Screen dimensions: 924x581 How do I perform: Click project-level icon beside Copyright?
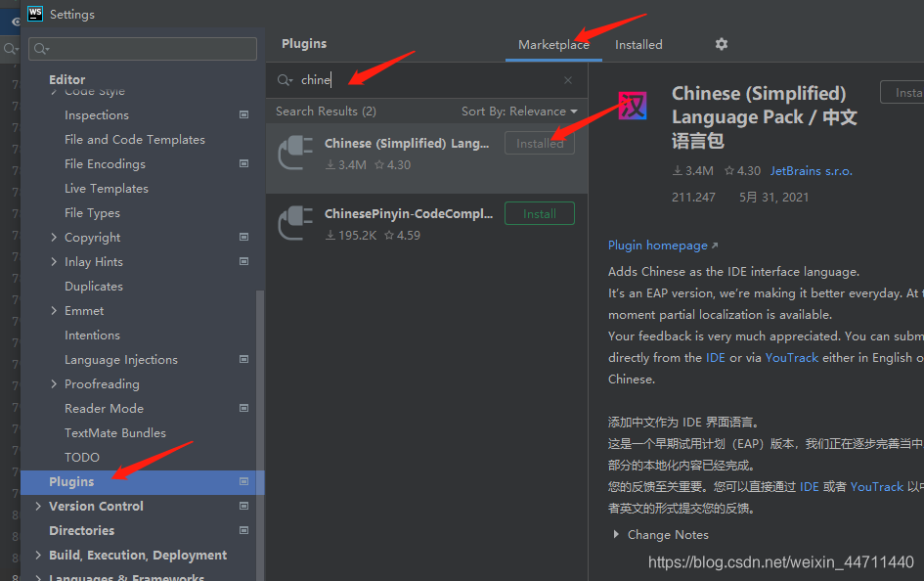244,237
